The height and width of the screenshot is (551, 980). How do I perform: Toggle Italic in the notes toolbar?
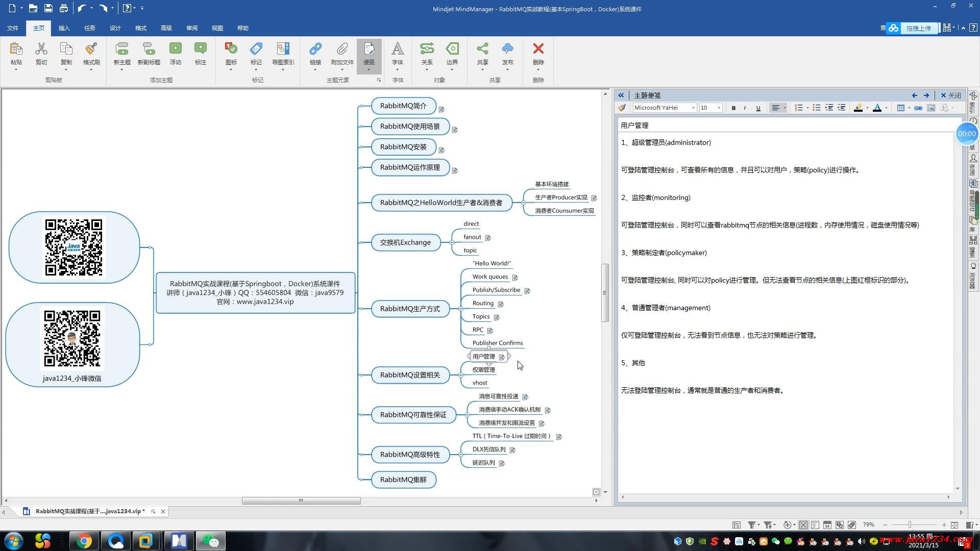click(745, 108)
